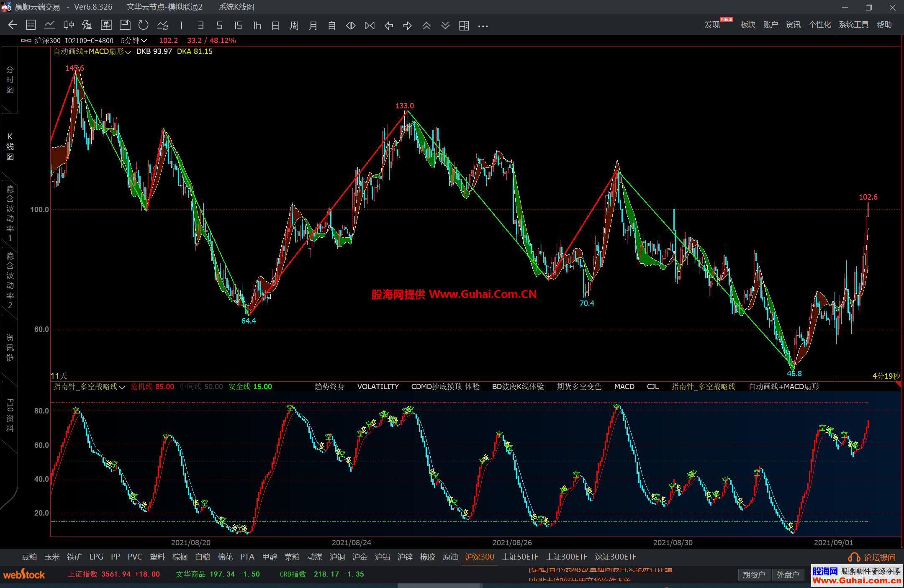Select the 沪金 bottom tab

360,557
